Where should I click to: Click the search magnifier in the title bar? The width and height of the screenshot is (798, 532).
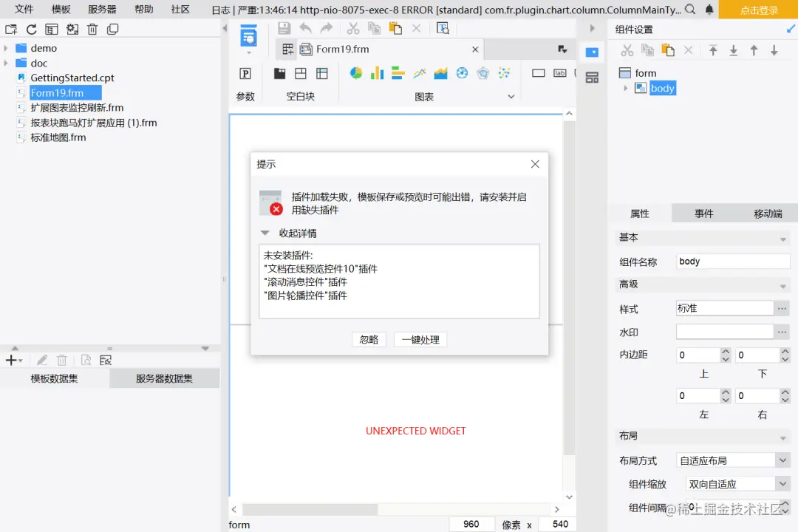(x=689, y=10)
